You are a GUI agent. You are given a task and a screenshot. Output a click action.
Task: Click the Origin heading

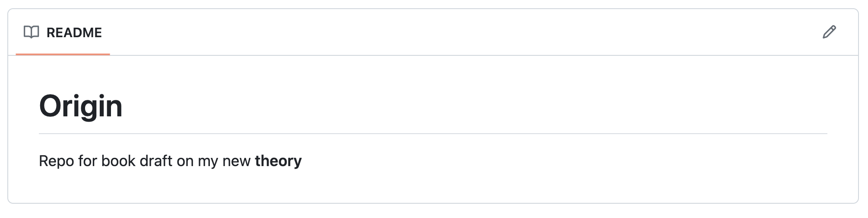point(81,106)
